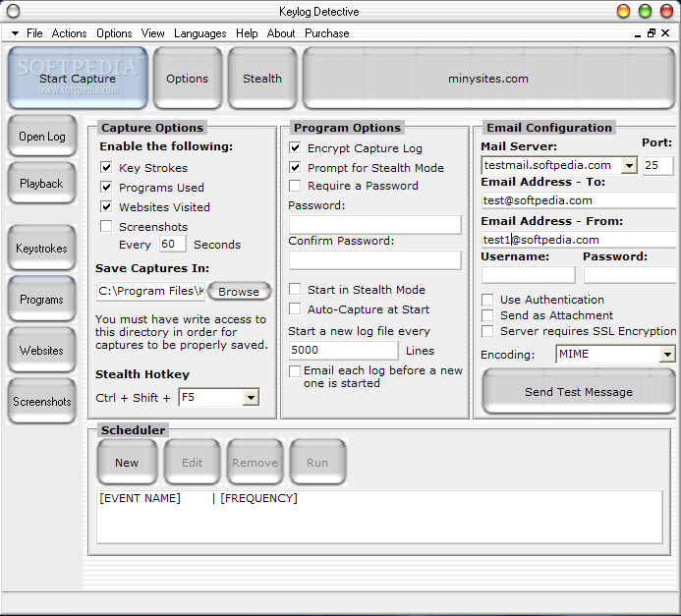
Task: Open the View menu
Action: (x=153, y=33)
